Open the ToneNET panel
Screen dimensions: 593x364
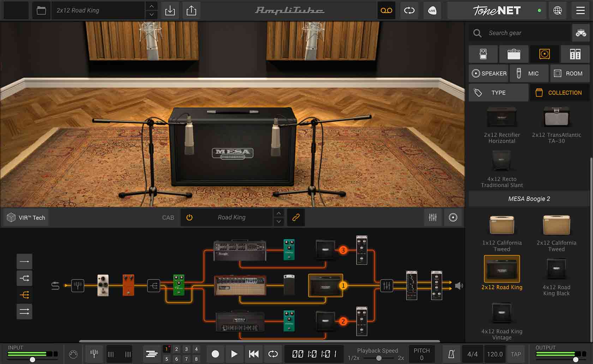(497, 11)
